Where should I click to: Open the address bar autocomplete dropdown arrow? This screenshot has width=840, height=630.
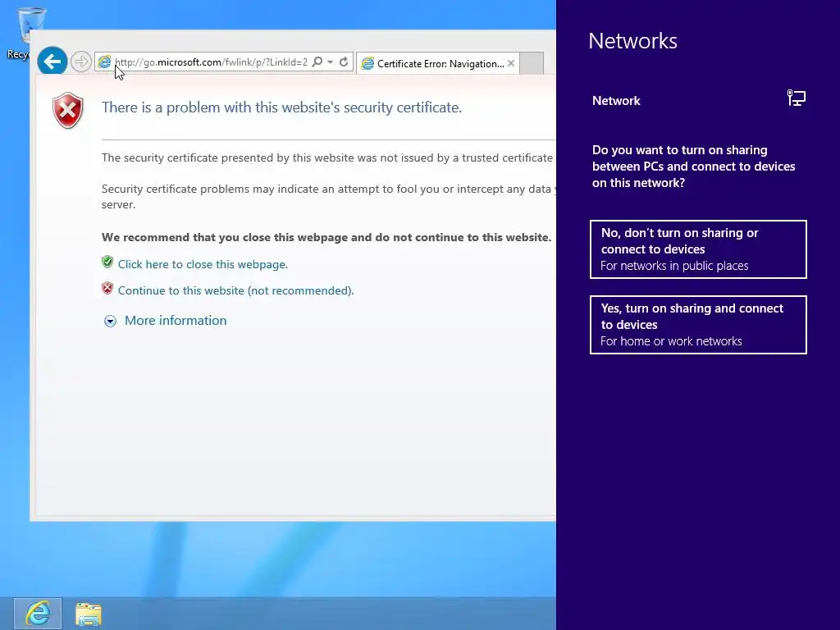point(330,62)
